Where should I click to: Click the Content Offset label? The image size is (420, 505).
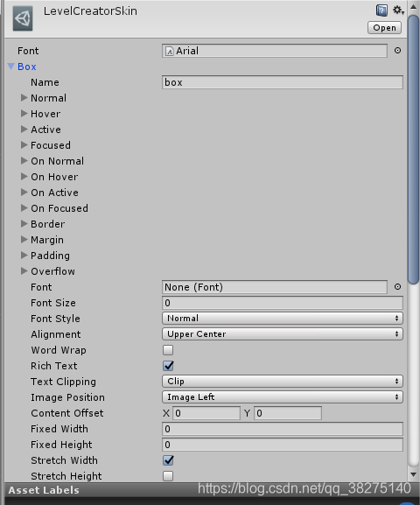[x=67, y=413]
